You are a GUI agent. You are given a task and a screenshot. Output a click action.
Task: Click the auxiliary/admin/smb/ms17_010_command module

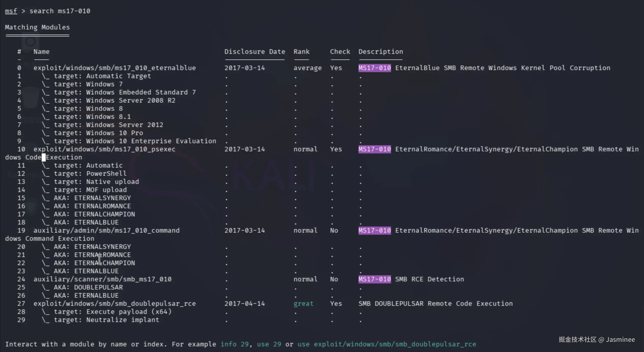[106, 230]
